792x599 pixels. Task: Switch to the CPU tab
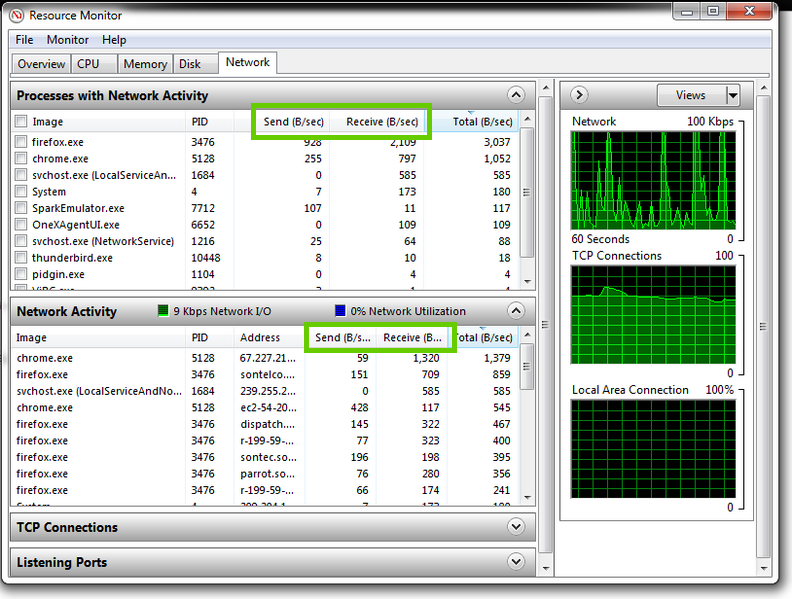(x=94, y=64)
